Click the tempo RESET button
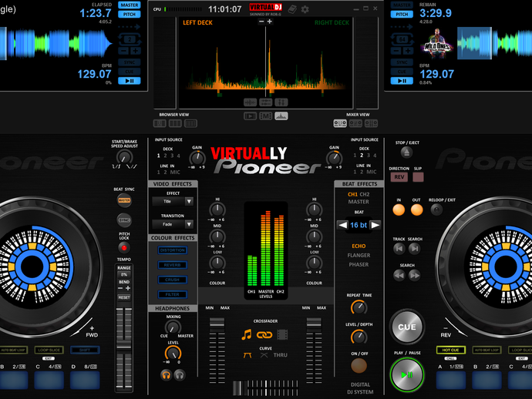532x399 pixels. [x=124, y=297]
